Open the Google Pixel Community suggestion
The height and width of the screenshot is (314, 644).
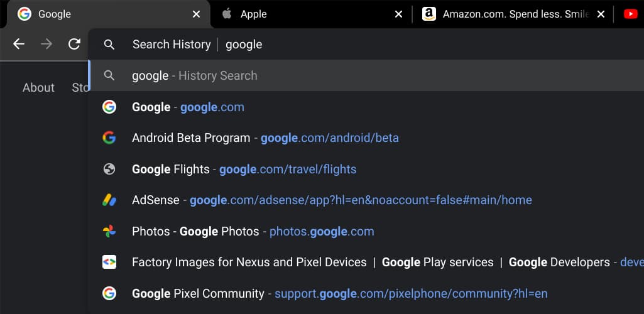pos(339,293)
